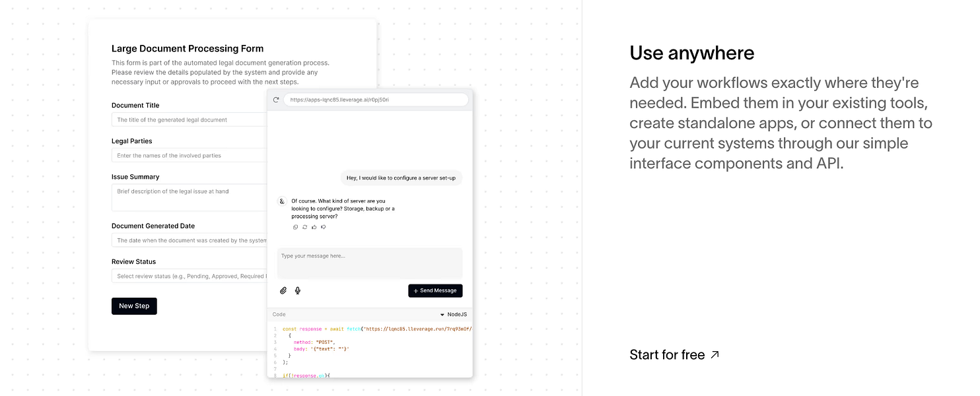980x396 pixels.
Task: Click the chat message input box
Action: tap(370, 263)
